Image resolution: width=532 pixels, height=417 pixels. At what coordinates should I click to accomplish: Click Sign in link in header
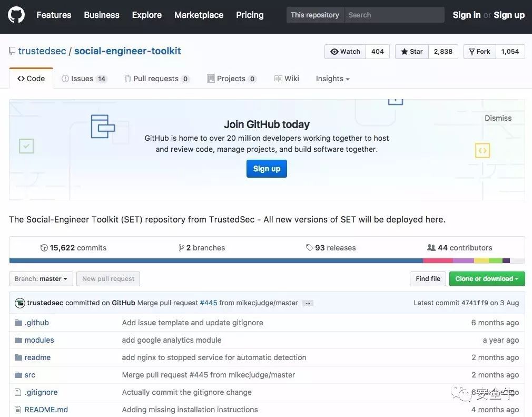[467, 15]
